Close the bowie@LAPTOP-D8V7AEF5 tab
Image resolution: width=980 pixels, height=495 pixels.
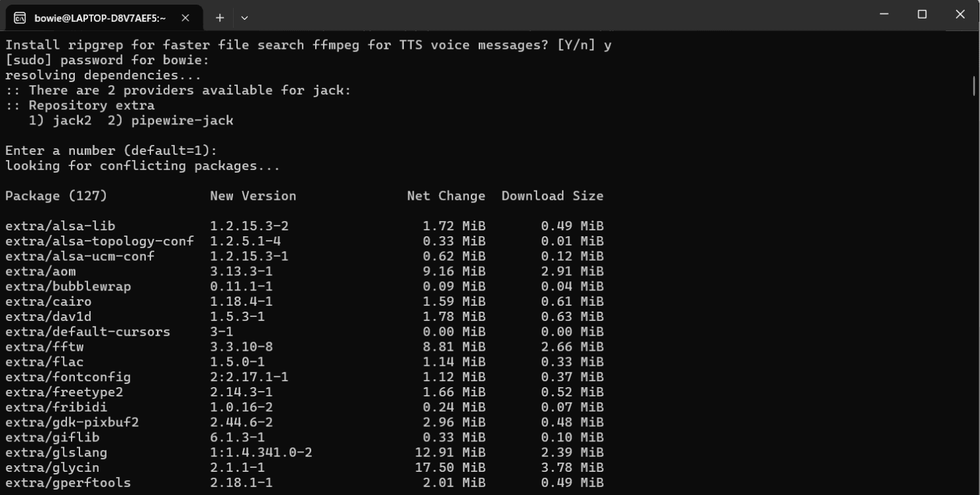186,18
